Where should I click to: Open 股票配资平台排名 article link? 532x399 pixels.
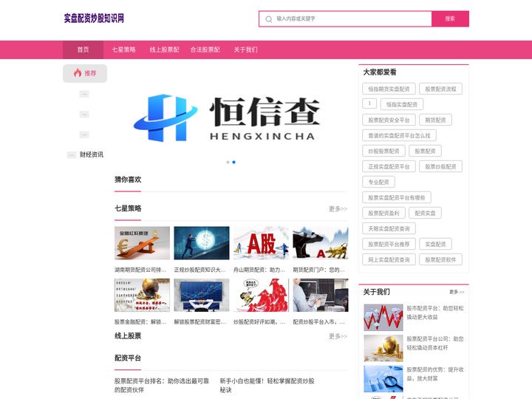coord(162,386)
